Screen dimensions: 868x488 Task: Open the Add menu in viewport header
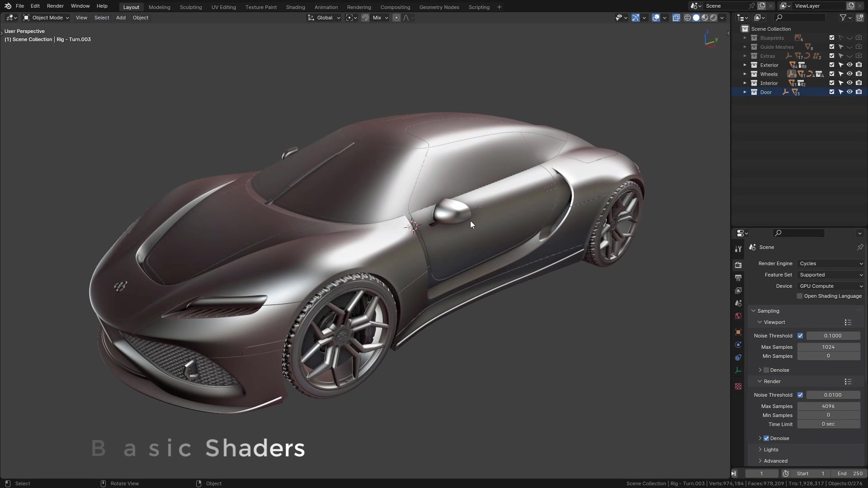pos(121,18)
